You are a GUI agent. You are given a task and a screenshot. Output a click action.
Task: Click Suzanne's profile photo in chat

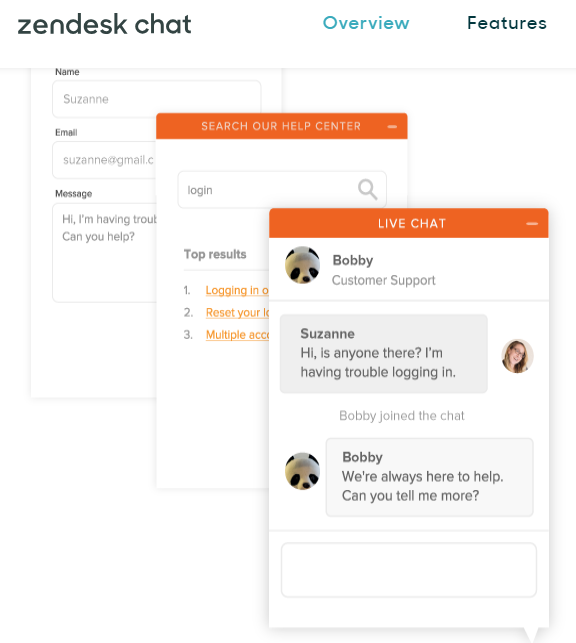coord(517,356)
